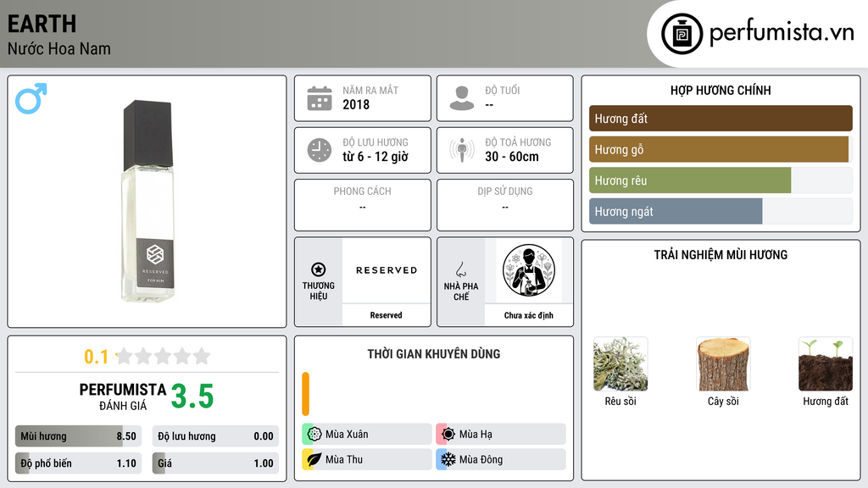Click the Hương rêu accord bar
The image size is (868, 488).
(x=721, y=180)
